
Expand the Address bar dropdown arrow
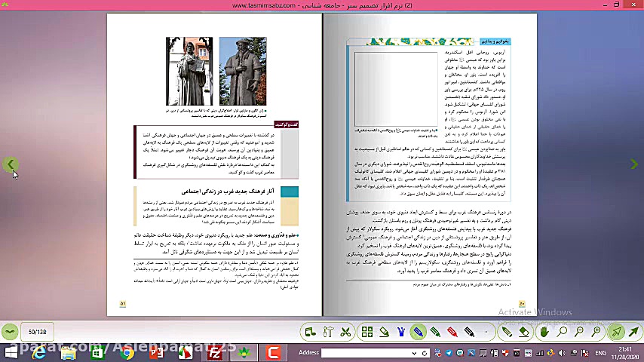tap(414, 353)
